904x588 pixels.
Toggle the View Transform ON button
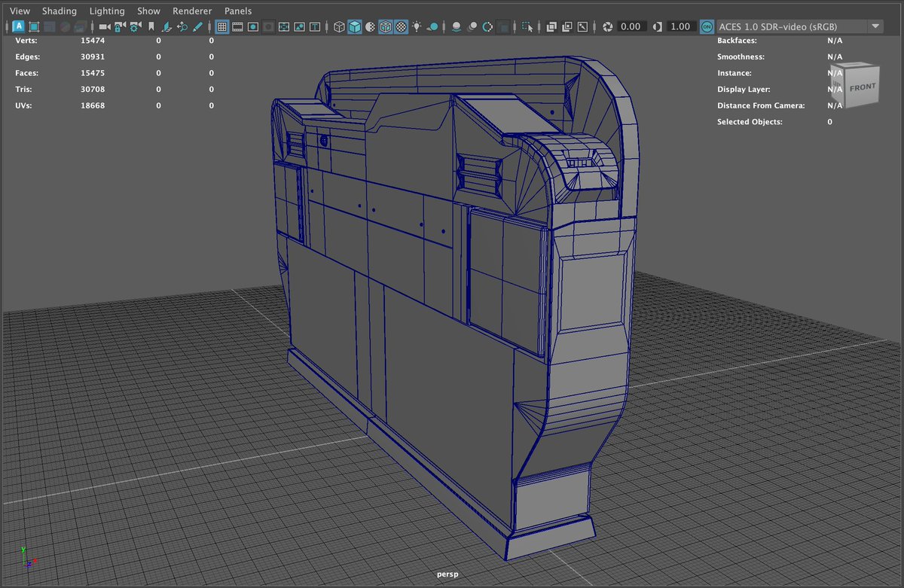click(707, 26)
